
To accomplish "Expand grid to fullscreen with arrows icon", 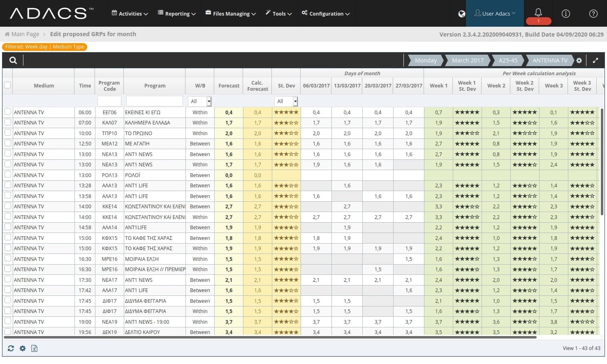I will click(595, 60).
